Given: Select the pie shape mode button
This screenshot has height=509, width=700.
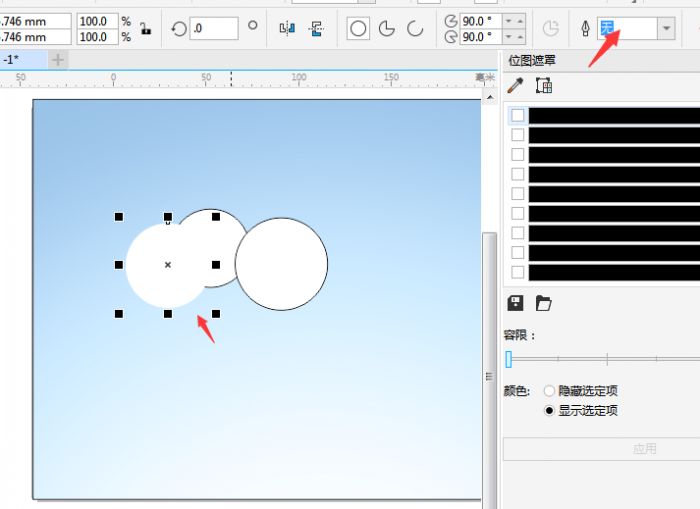Looking at the screenshot, I should pyautogui.click(x=387, y=29).
